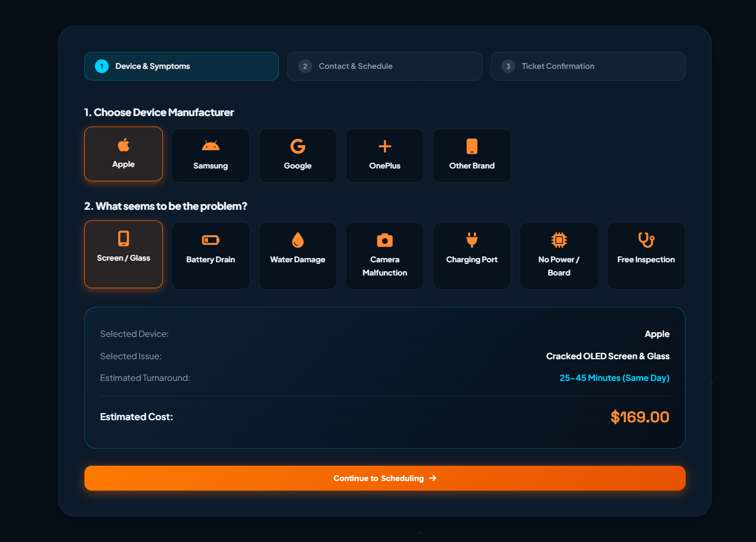Select the Screen / Glass phone icon
The width and height of the screenshot is (756, 542).
pyautogui.click(x=124, y=238)
